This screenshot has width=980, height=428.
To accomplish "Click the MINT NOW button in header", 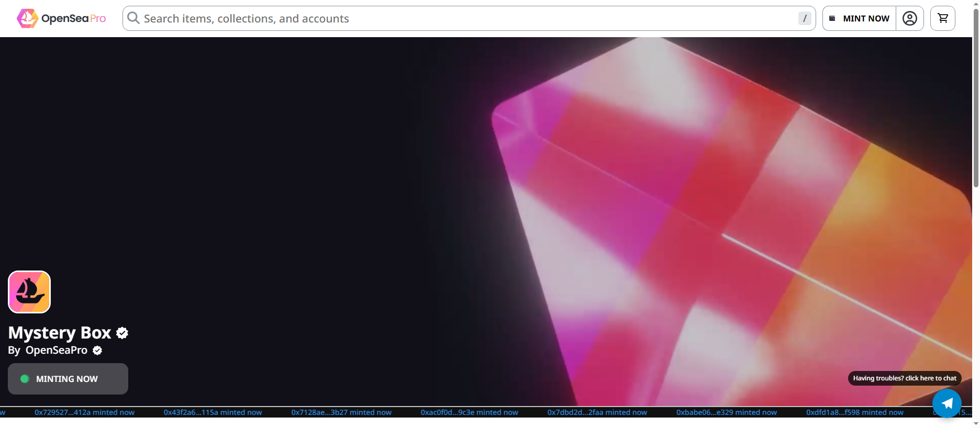I will [x=860, y=18].
